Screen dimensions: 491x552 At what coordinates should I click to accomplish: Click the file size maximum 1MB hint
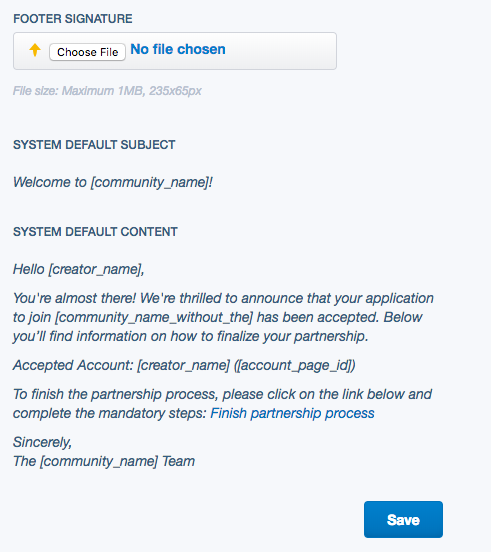(x=107, y=91)
